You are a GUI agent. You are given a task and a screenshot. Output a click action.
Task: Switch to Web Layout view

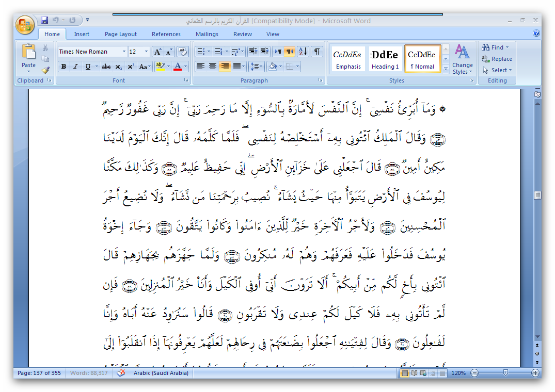pos(423,373)
